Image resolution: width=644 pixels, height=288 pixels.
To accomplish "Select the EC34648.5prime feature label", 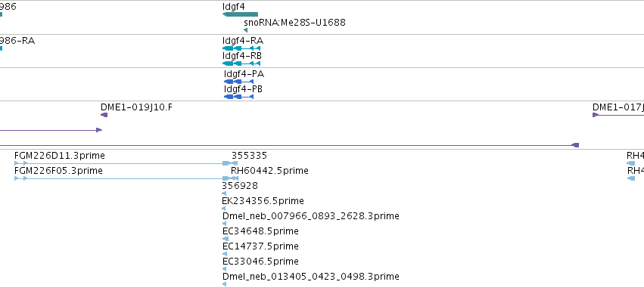I will tap(260, 231).
